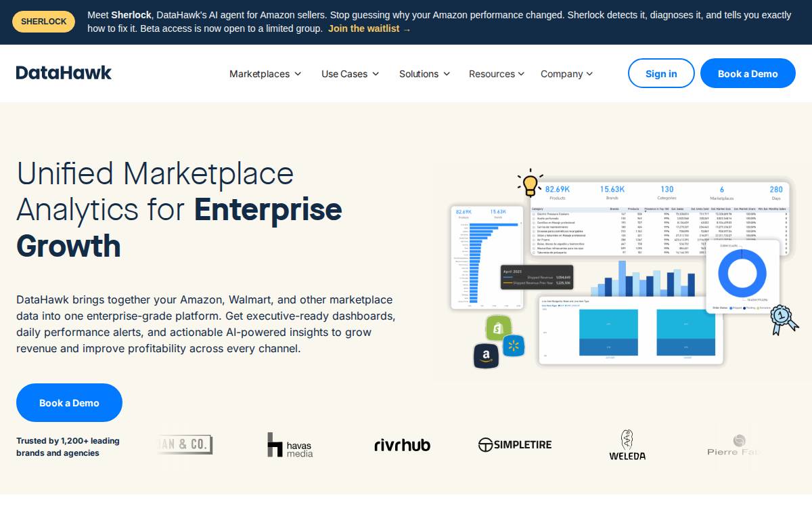812x508 pixels.
Task: Click the Weleda logo
Action: [627, 445]
